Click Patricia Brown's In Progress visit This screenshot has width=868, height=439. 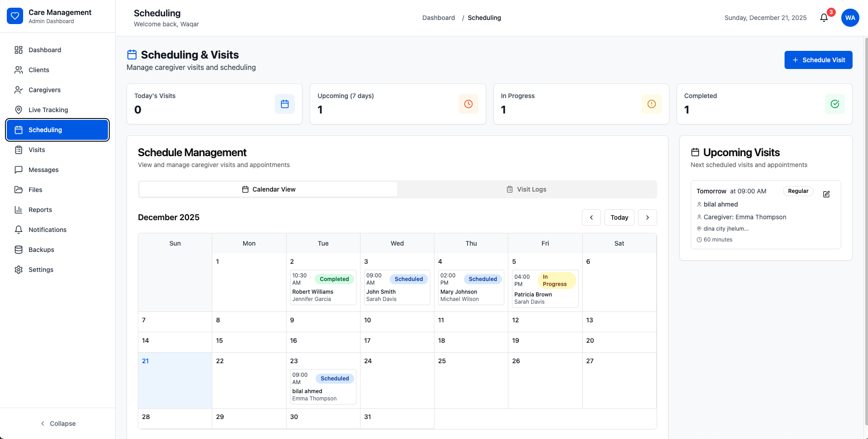tap(545, 288)
